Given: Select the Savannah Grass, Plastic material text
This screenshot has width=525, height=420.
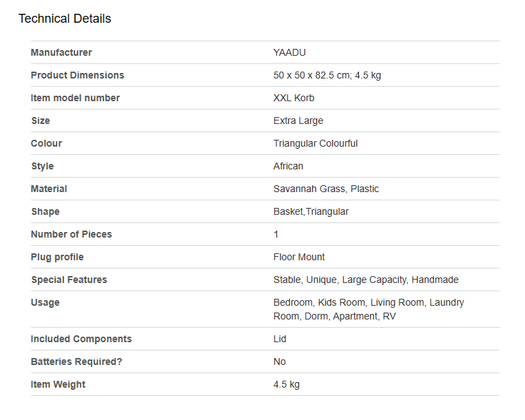Looking at the screenshot, I should click(x=326, y=189).
